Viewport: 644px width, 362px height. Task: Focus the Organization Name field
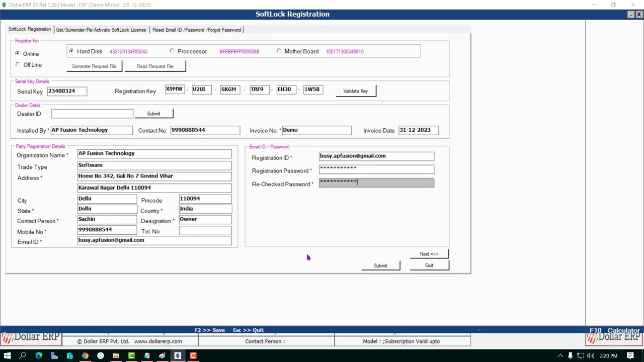pos(154,154)
